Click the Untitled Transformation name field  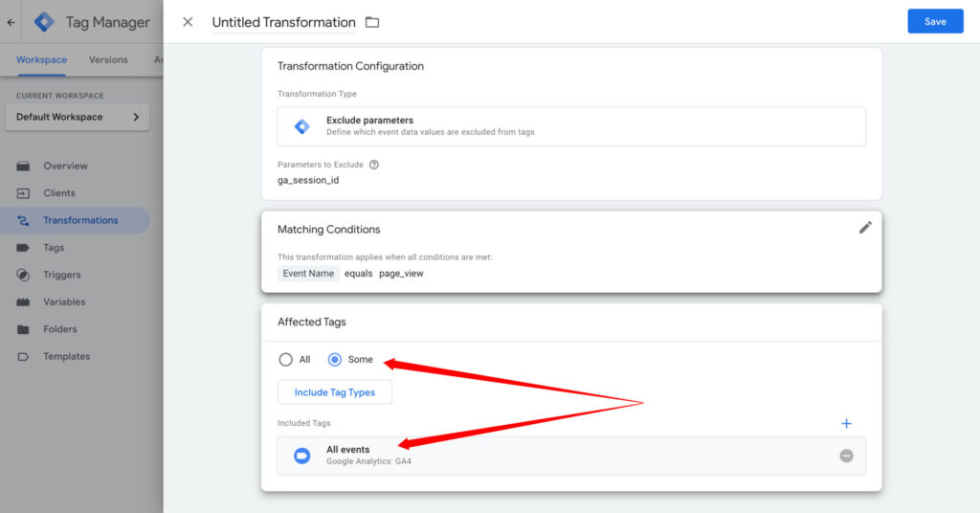pyautogui.click(x=283, y=22)
